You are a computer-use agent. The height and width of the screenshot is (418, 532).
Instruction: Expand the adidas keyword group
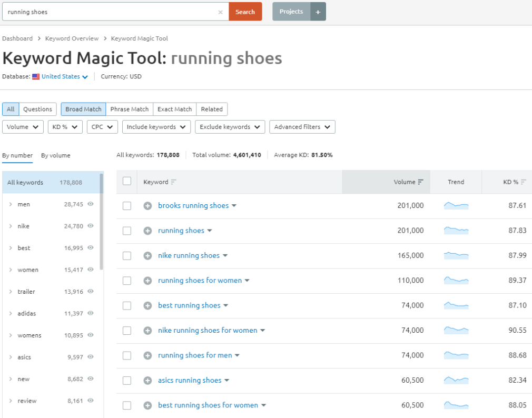pyautogui.click(x=11, y=313)
